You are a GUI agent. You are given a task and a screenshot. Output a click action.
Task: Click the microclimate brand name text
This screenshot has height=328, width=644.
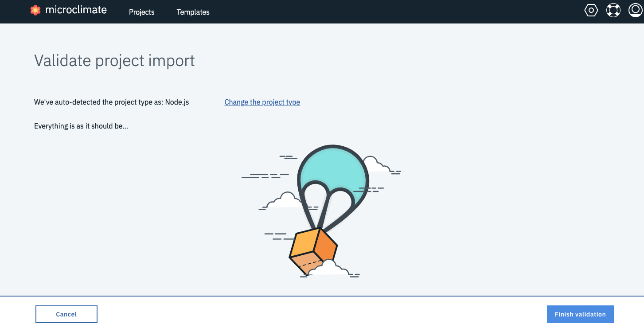pos(76,10)
